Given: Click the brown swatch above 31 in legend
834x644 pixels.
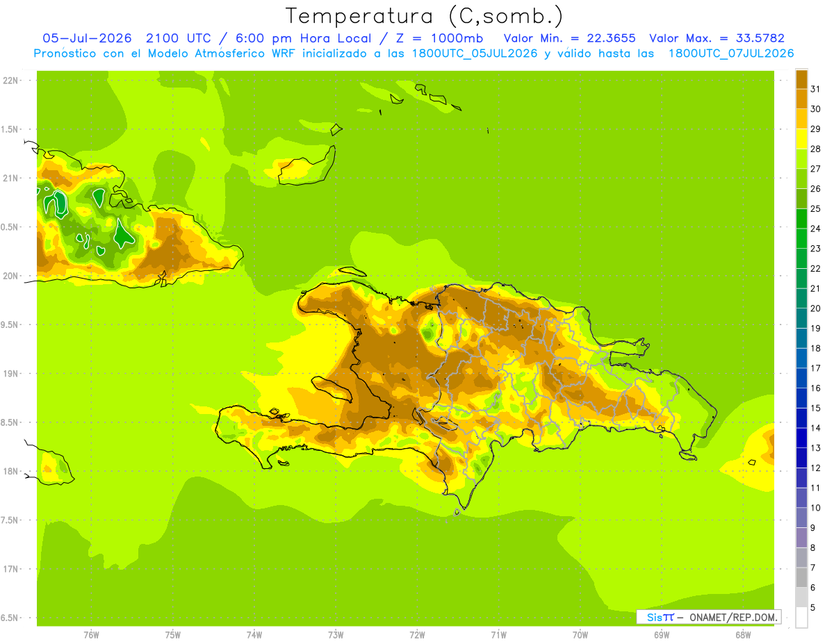Looking at the screenshot, I should pos(801,79).
